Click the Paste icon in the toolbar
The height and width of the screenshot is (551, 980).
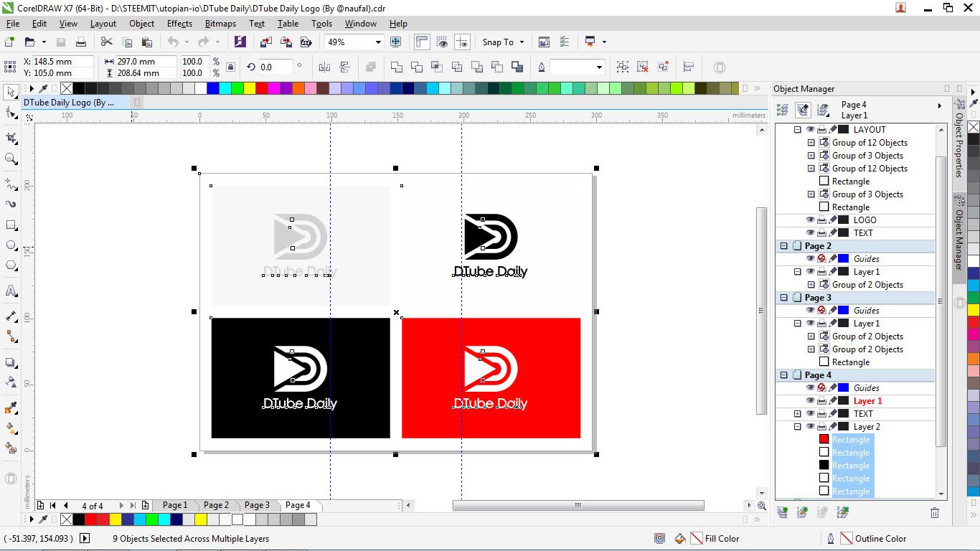coord(147,42)
